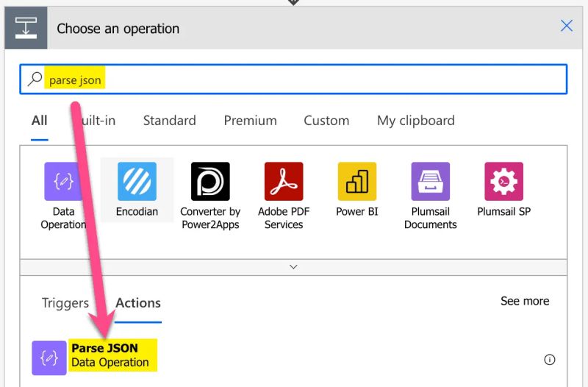This screenshot has width=588, height=387.
Task: Select the Adobe PDF Services connector
Action: pos(284,181)
